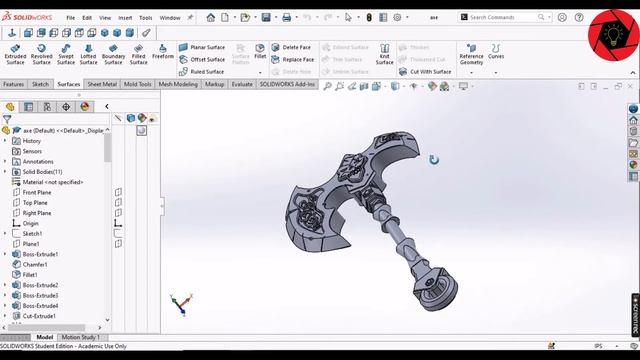Switch to the Evaluate tab

coord(242,84)
